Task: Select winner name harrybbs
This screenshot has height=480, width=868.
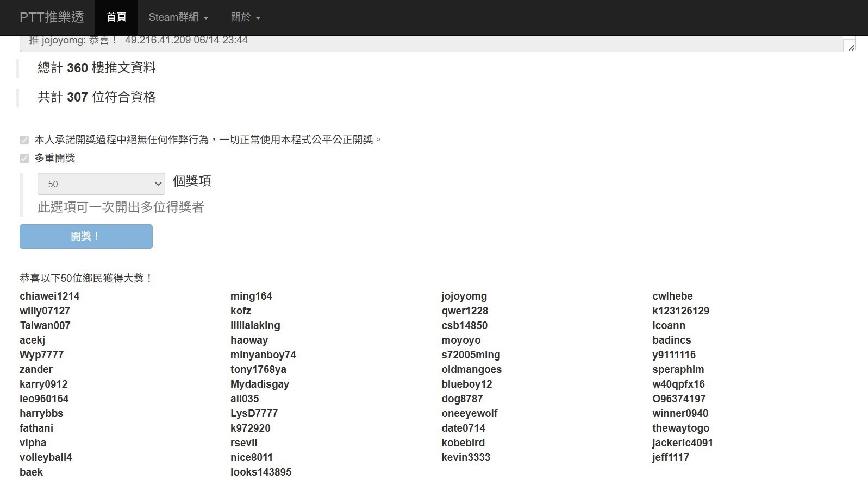Action: (x=41, y=414)
